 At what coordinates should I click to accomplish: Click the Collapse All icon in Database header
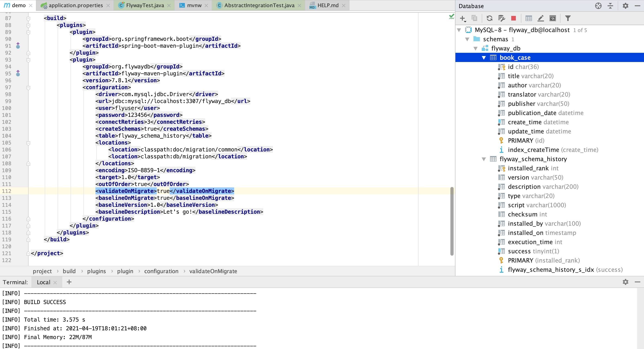[611, 6]
